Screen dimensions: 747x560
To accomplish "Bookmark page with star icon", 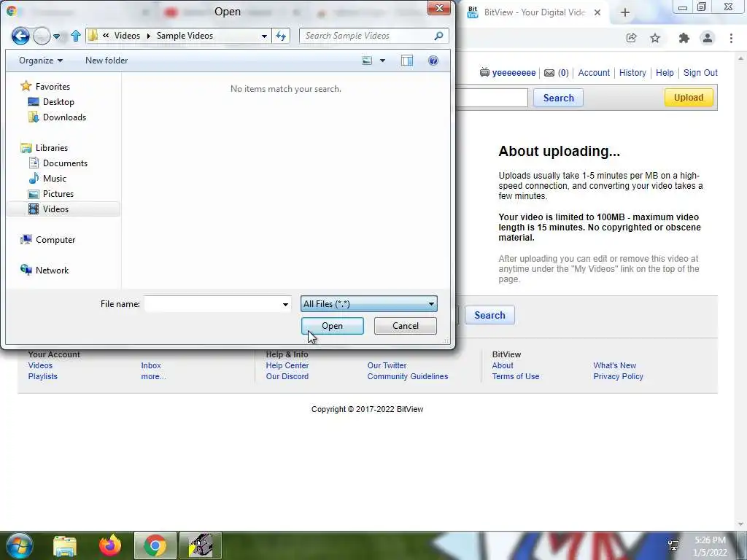I will [x=655, y=38].
